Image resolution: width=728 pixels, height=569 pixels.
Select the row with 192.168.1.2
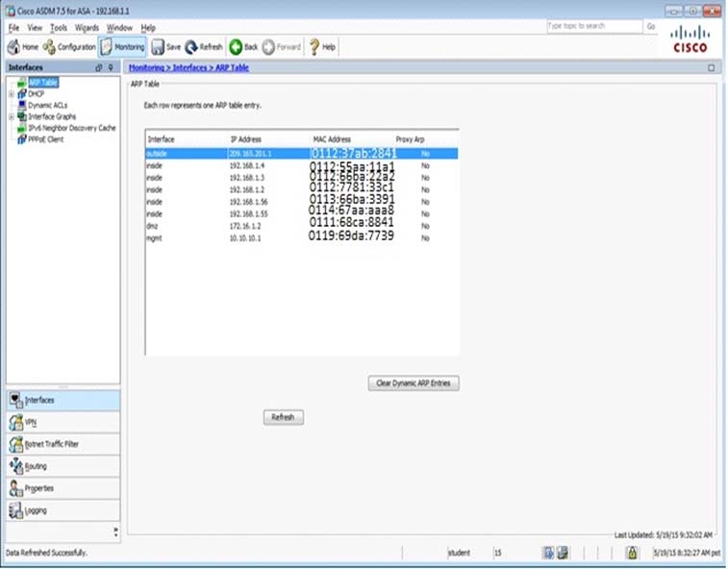click(302, 189)
